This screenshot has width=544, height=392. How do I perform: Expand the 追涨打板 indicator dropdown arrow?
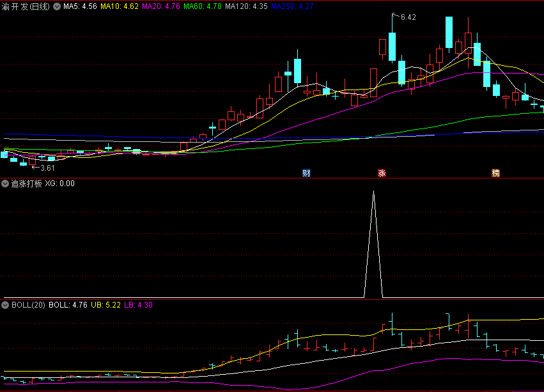pyautogui.click(x=5, y=184)
